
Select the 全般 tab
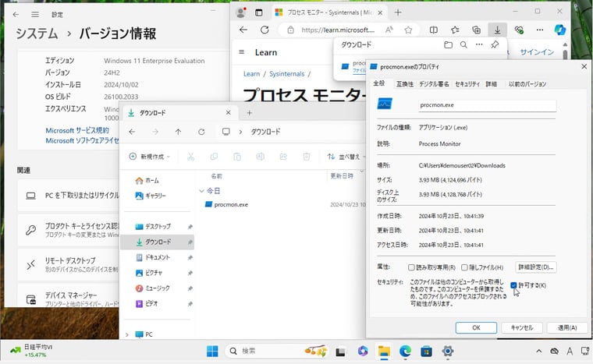coord(379,83)
